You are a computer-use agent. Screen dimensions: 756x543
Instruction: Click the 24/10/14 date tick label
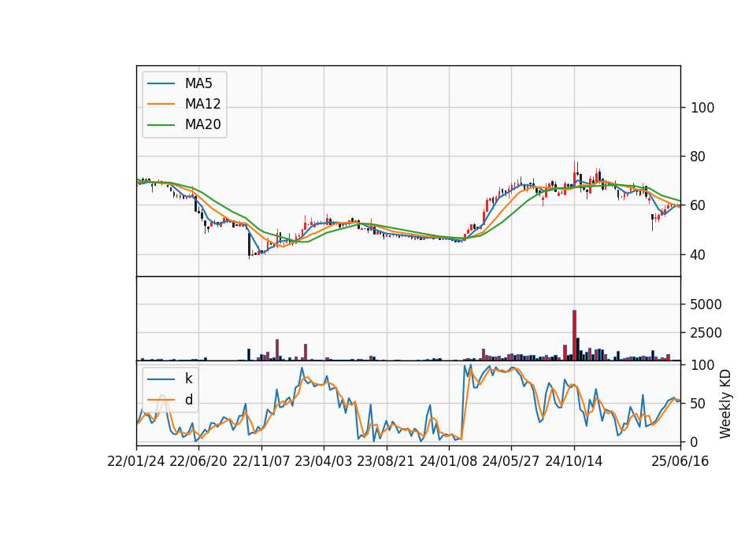(574, 462)
